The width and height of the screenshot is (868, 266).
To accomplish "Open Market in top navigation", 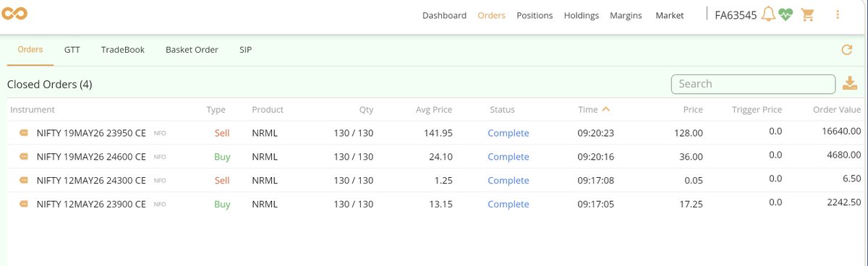I will (x=669, y=15).
